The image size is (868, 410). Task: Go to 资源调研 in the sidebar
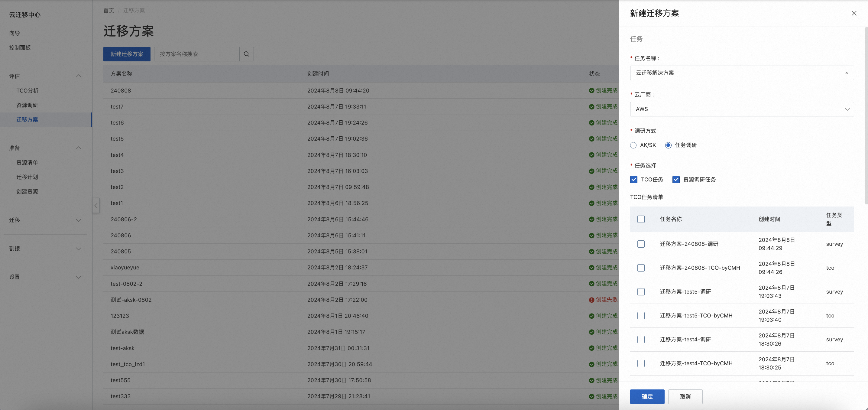click(27, 105)
